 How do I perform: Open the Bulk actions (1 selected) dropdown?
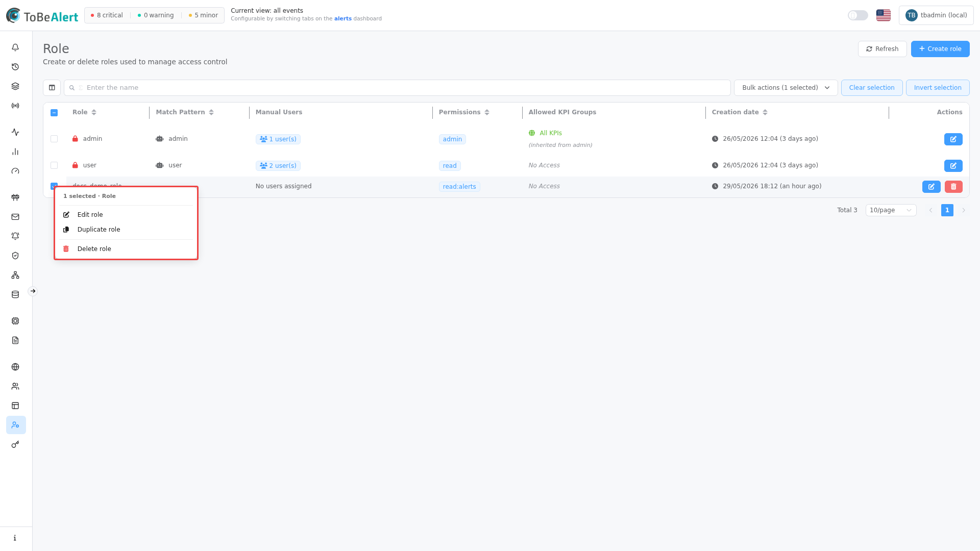[786, 88]
